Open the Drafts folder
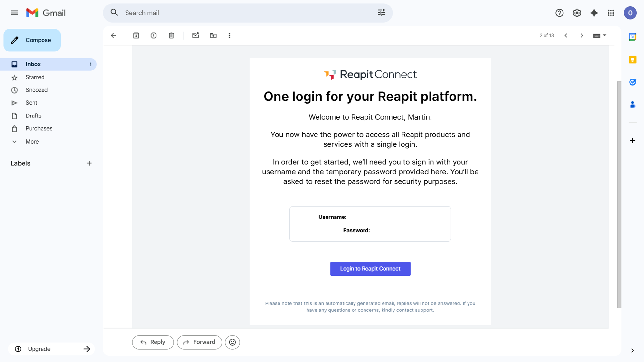This screenshot has height=362, width=644. (x=48, y=116)
